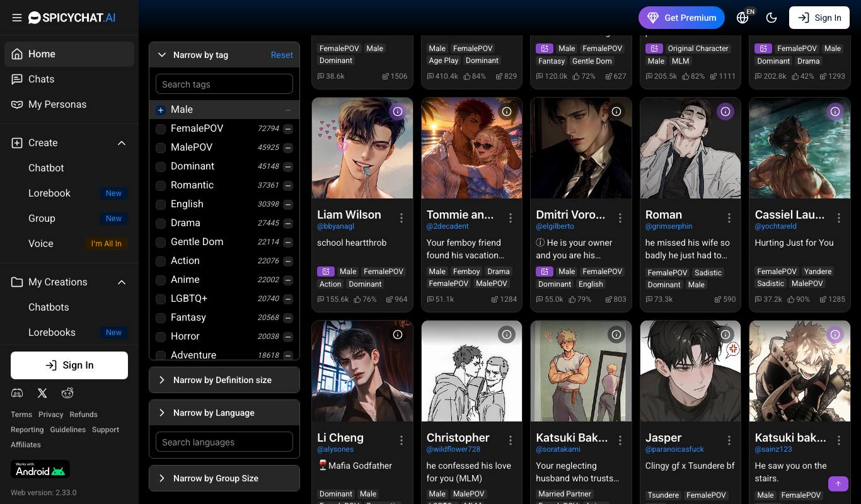Viewport: 861px width, 504px height.
Task: Focus the Search tags field
Action: [224, 84]
